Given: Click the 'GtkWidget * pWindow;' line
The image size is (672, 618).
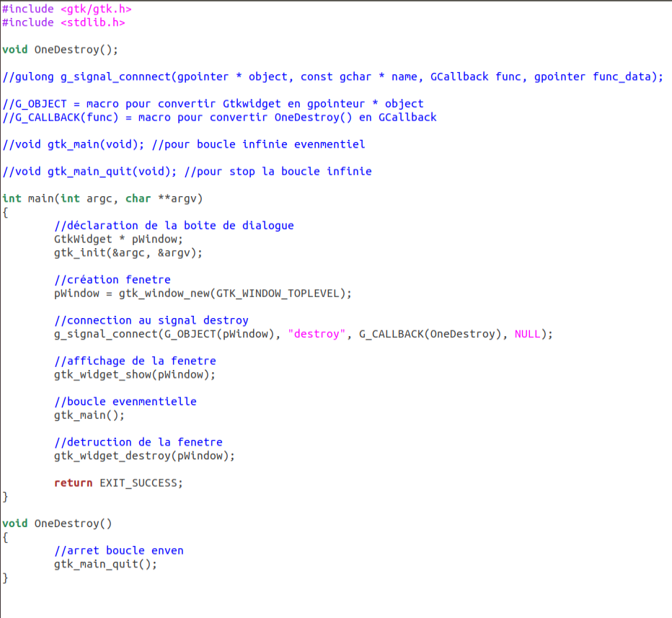Looking at the screenshot, I should pyautogui.click(x=119, y=239).
